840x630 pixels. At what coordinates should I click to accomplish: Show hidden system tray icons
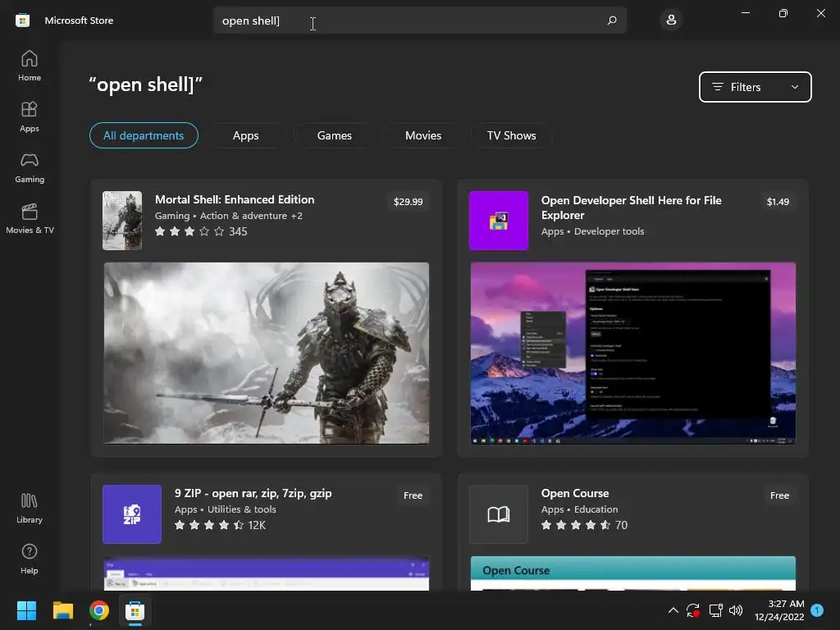tap(673, 610)
